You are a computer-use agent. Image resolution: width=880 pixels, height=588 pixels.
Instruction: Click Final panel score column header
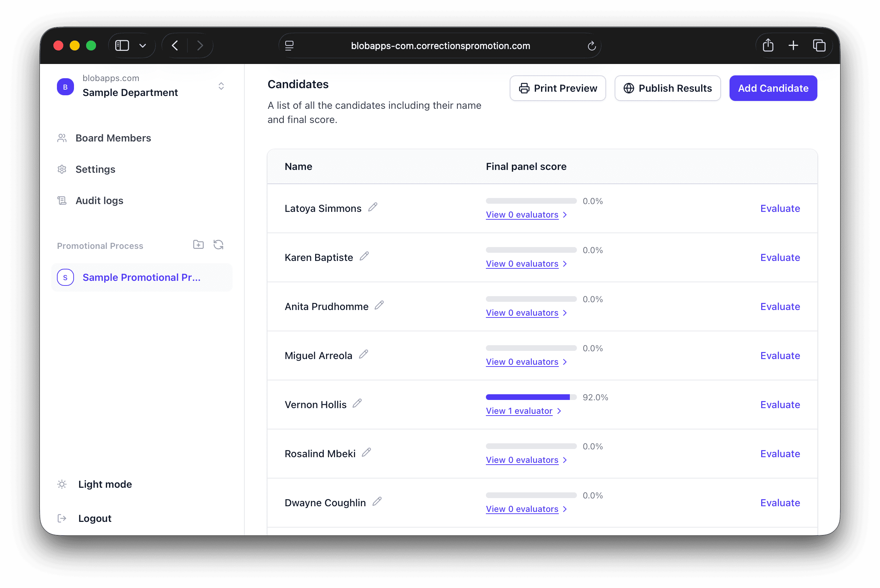tap(526, 166)
